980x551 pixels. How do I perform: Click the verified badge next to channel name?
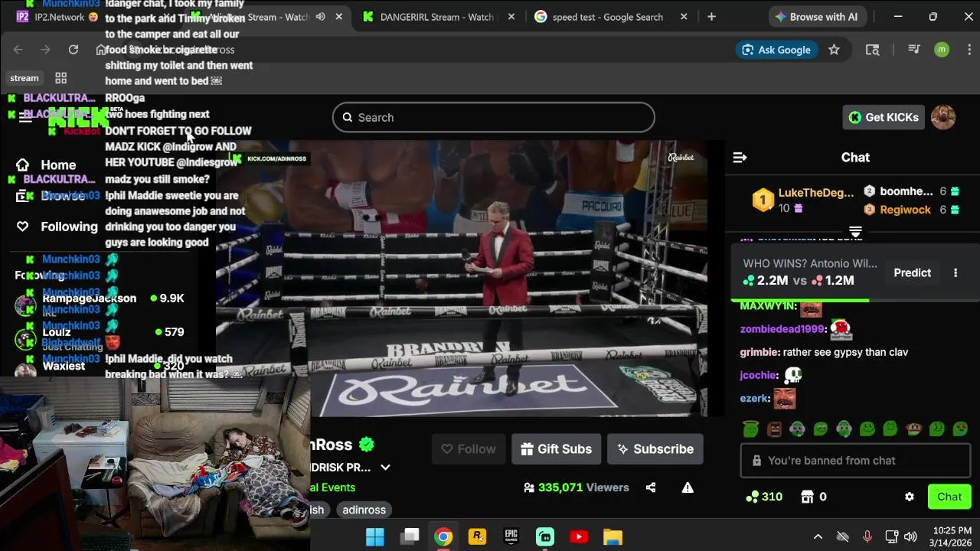tap(367, 445)
